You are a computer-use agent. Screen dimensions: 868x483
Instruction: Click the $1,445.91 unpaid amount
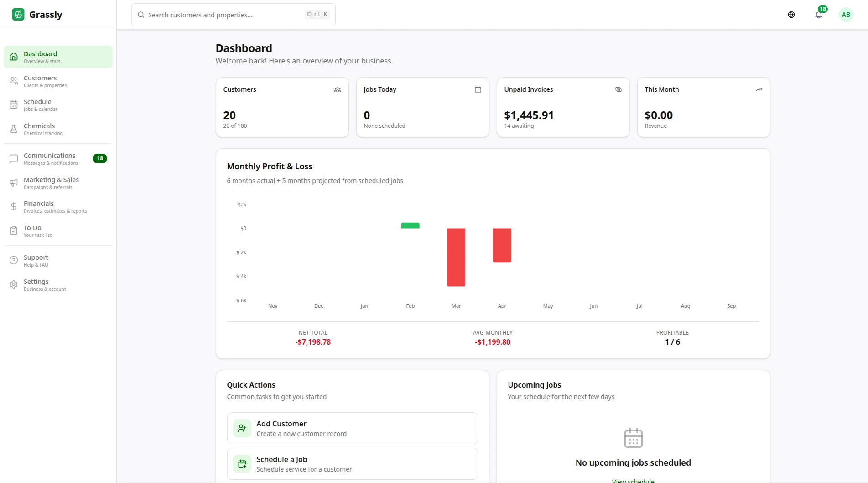(529, 115)
